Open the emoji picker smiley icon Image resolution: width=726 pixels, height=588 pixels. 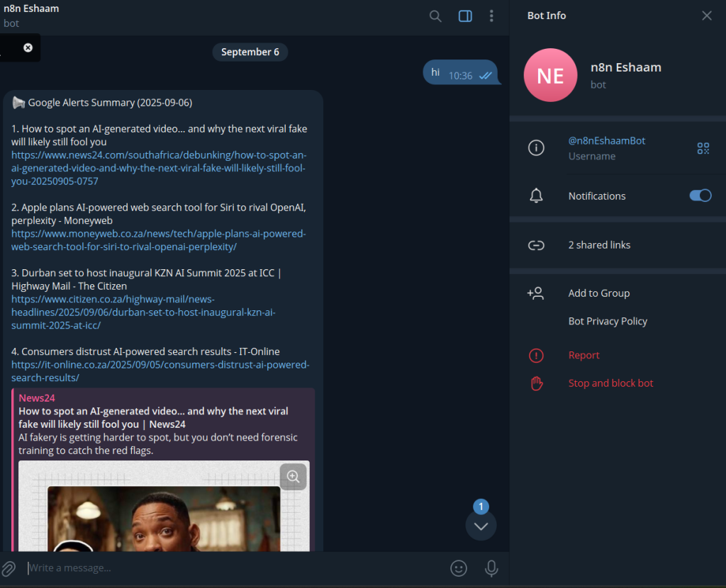click(459, 568)
